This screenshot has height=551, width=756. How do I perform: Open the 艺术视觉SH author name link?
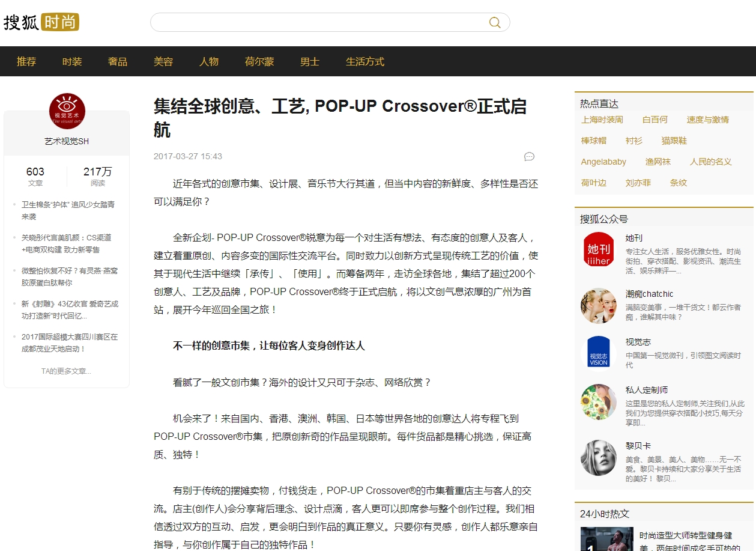pyautogui.click(x=67, y=141)
